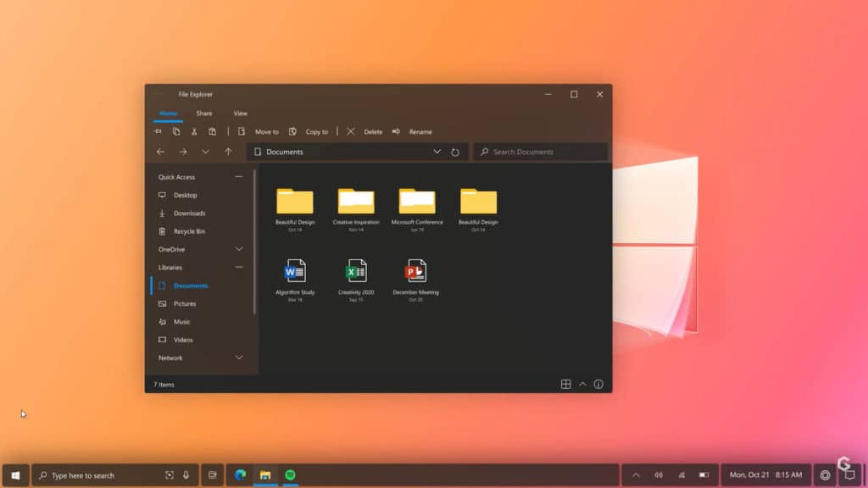The width and height of the screenshot is (868, 488).
Task: Switch to large thumbnails view icon
Action: [x=565, y=384]
